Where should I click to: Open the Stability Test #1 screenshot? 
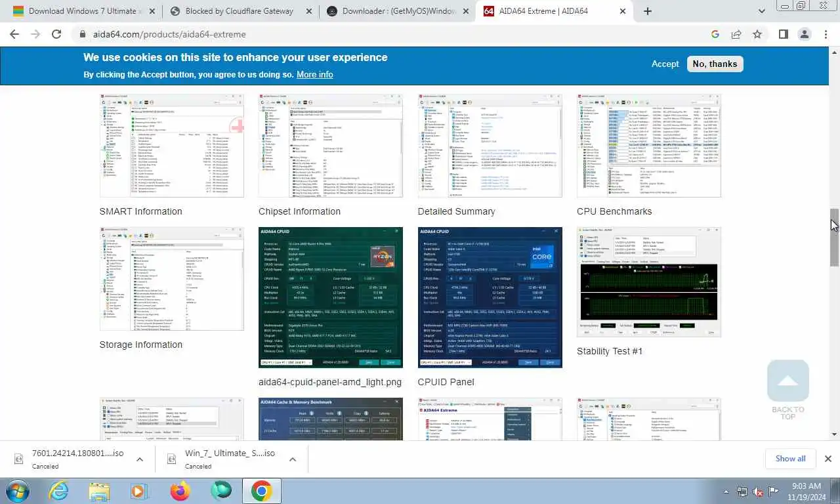(x=649, y=282)
